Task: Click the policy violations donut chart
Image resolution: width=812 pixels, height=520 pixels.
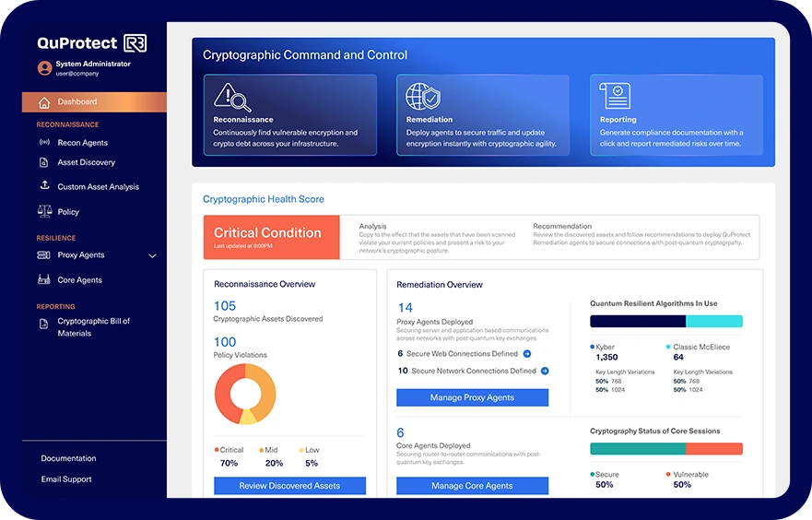Action: click(x=245, y=394)
